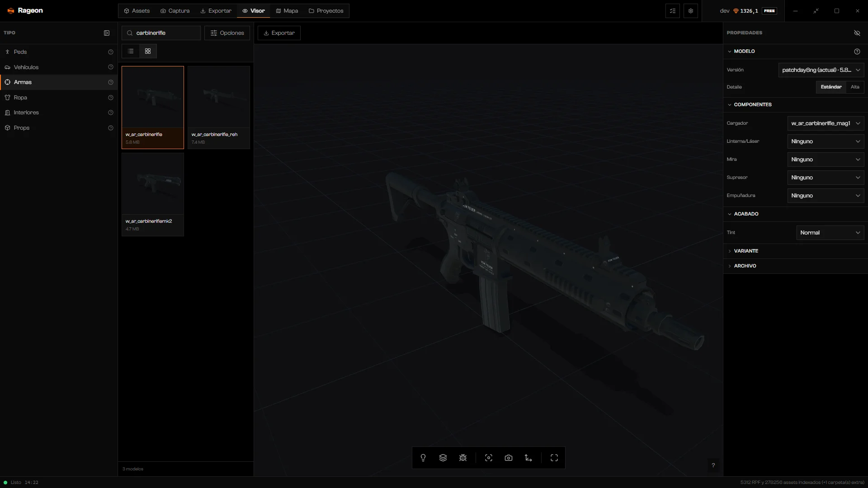Click the Opciones button
Viewport: 868px width, 488px height.
(227, 33)
